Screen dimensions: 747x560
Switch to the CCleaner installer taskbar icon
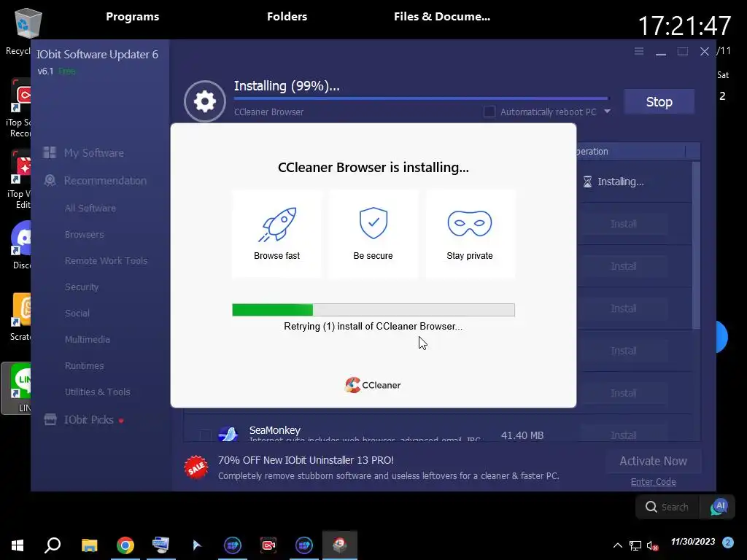pos(340,545)
